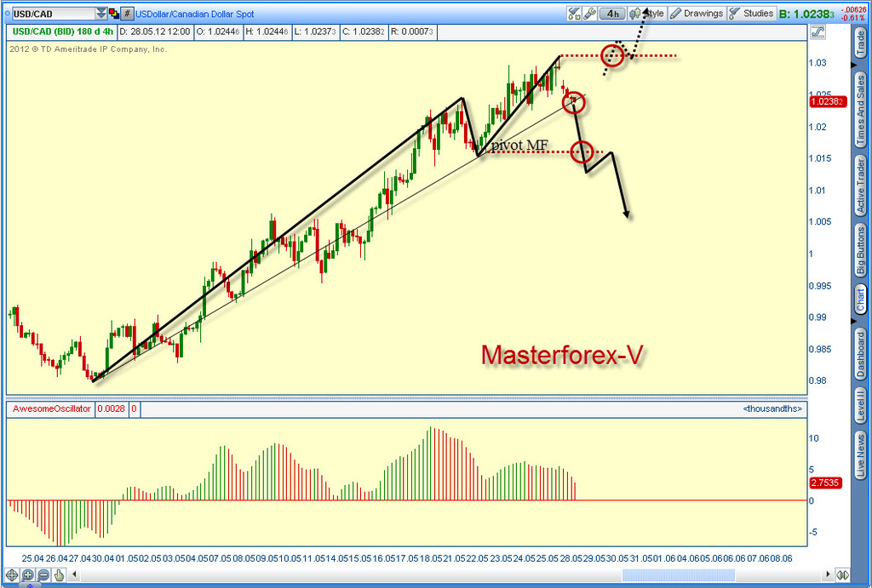Open the USD/CAD symbol dropdown arrow

[101, 14]
